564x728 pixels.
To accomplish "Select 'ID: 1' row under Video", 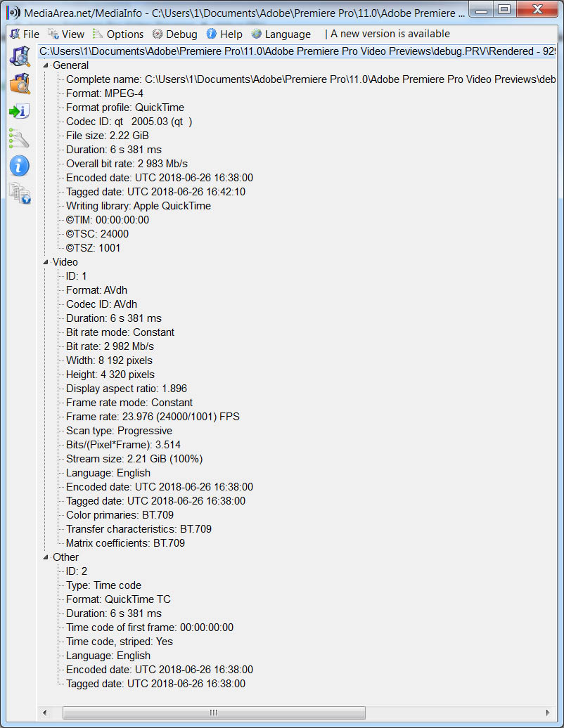I will coord(76,276).
